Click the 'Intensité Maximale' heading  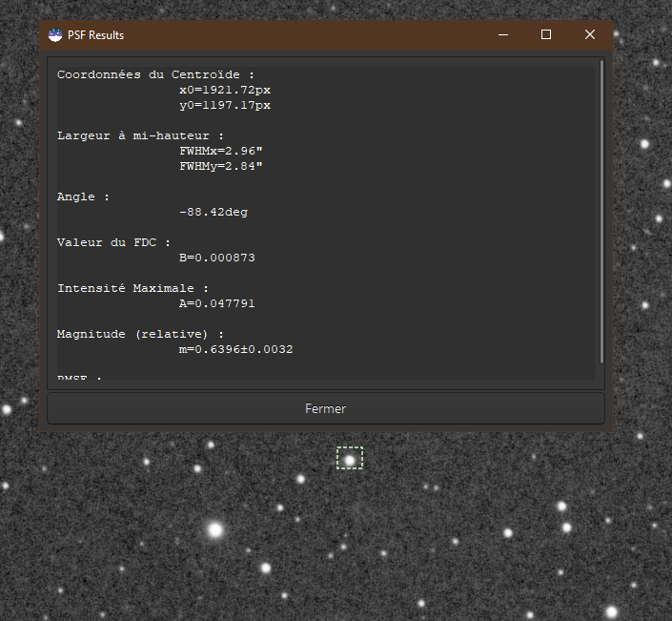[x=126, y=288]
